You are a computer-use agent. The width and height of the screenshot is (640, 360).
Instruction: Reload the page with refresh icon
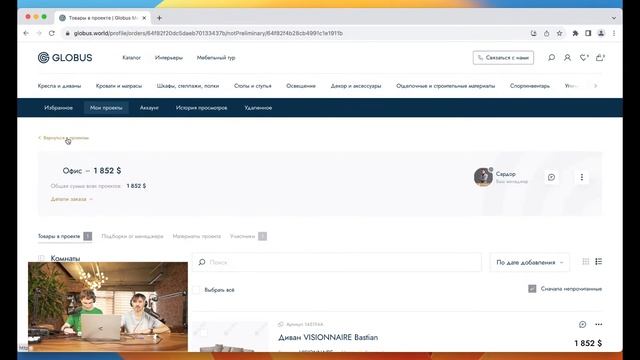coord(52,33)
